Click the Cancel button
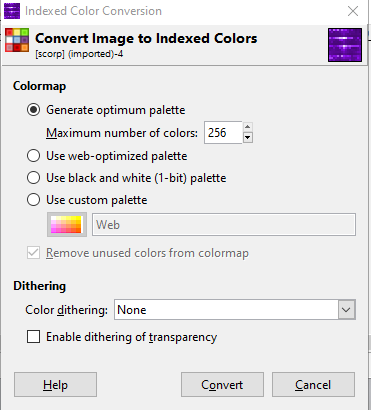The height and width of the screenshot is (410, 371). (x=313, y=385)
